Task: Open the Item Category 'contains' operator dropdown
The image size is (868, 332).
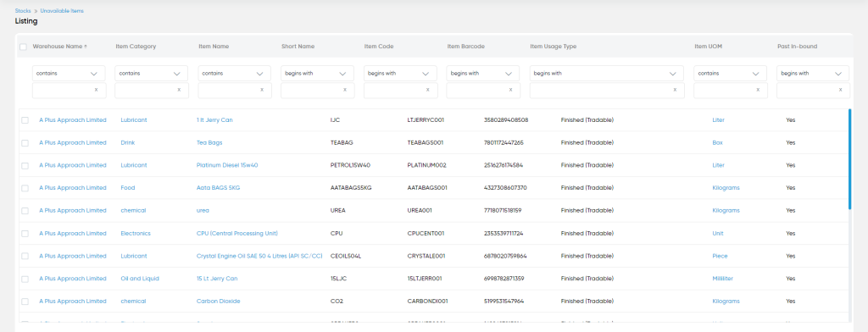Action: [x=152, y=73]
